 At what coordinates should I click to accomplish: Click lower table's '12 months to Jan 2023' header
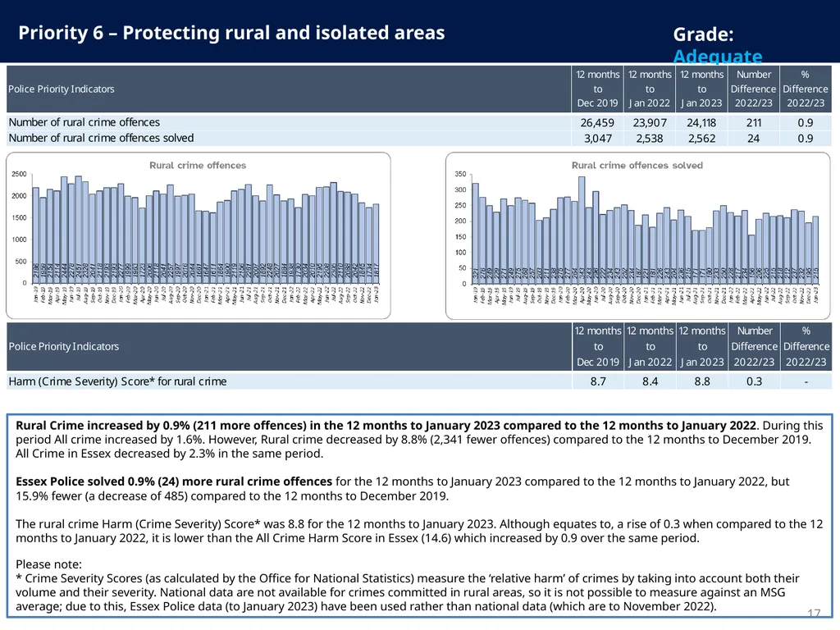702,346
